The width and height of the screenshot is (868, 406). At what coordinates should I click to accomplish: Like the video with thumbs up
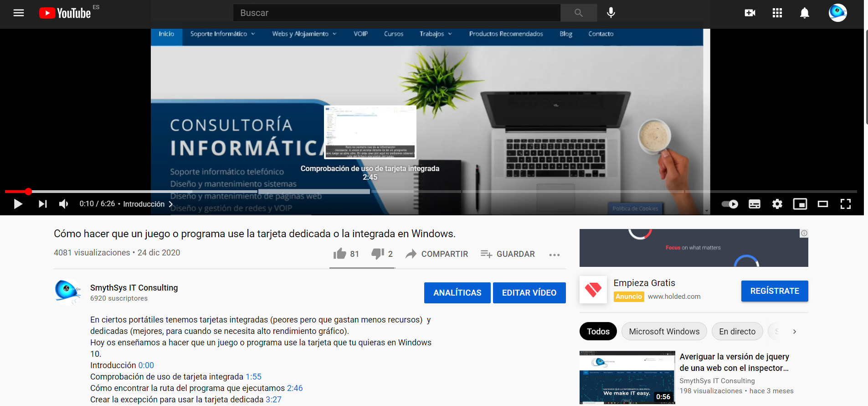[340, 254]
